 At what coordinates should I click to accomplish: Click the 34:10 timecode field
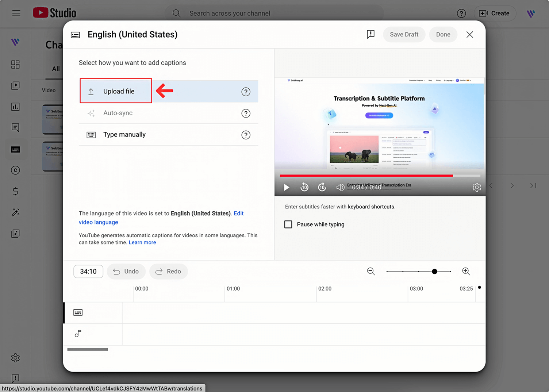(x=88, y=271)
